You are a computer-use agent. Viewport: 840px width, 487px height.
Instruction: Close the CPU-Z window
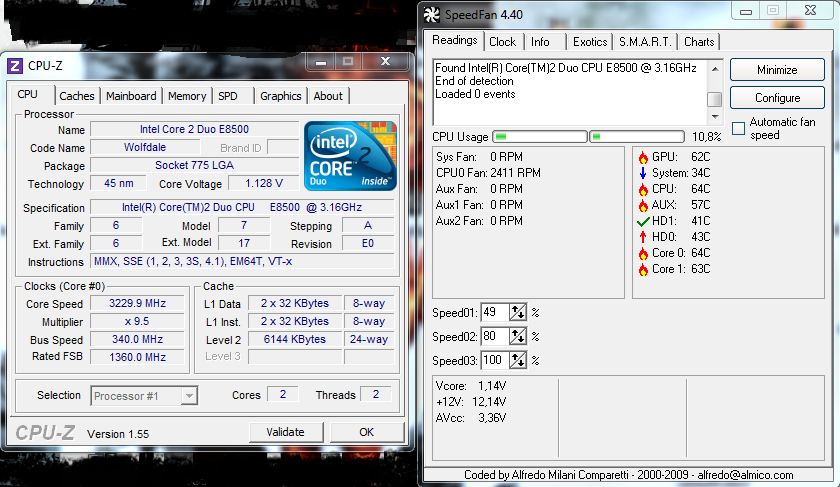pos(385,61)
